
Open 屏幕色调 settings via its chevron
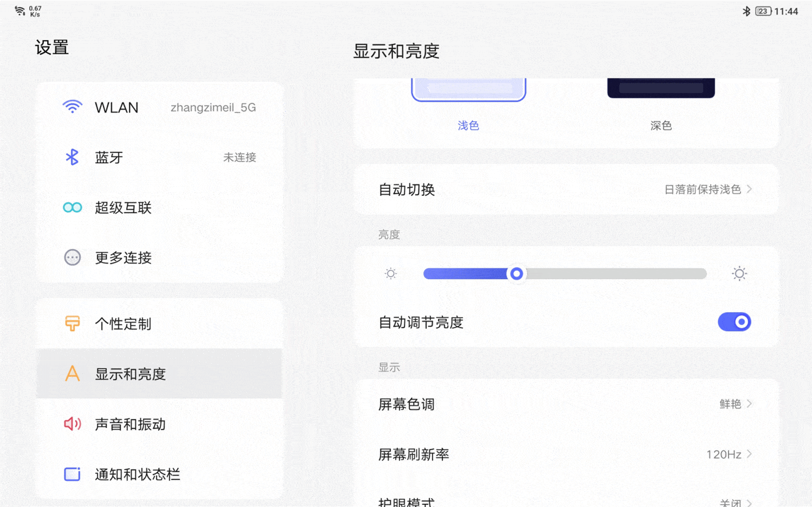coord(749,404)
